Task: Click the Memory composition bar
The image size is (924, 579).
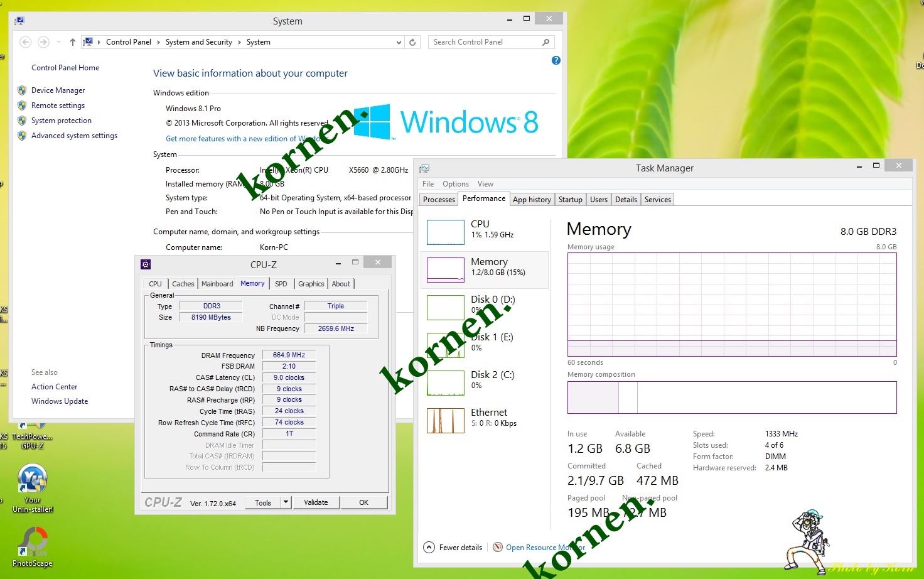Action: point(732,398)
